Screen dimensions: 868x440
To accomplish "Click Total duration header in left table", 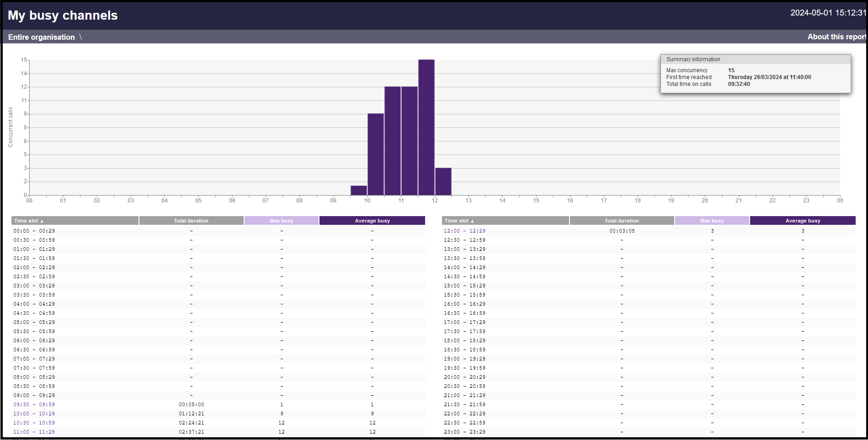I will pos(191,221).
